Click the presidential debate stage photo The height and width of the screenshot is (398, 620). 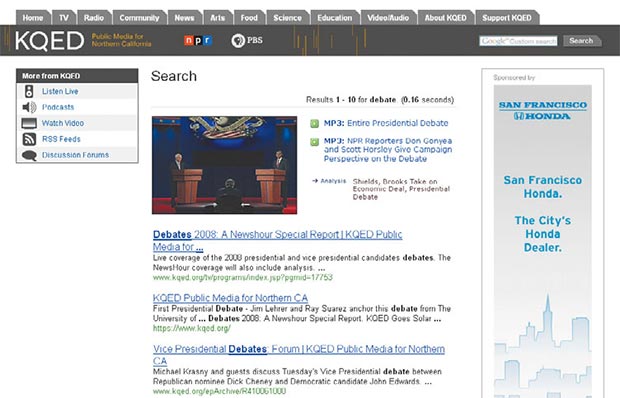coord(224,165)
